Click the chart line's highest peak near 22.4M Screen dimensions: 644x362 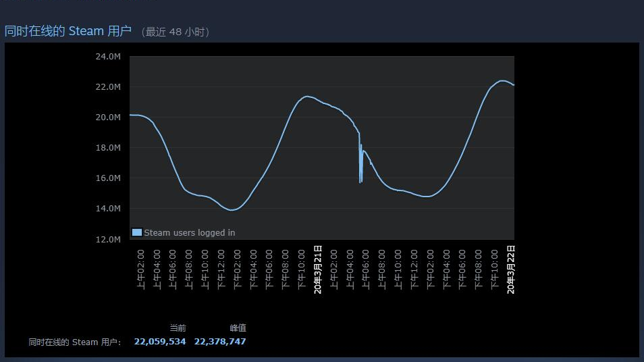pos(502,81)
